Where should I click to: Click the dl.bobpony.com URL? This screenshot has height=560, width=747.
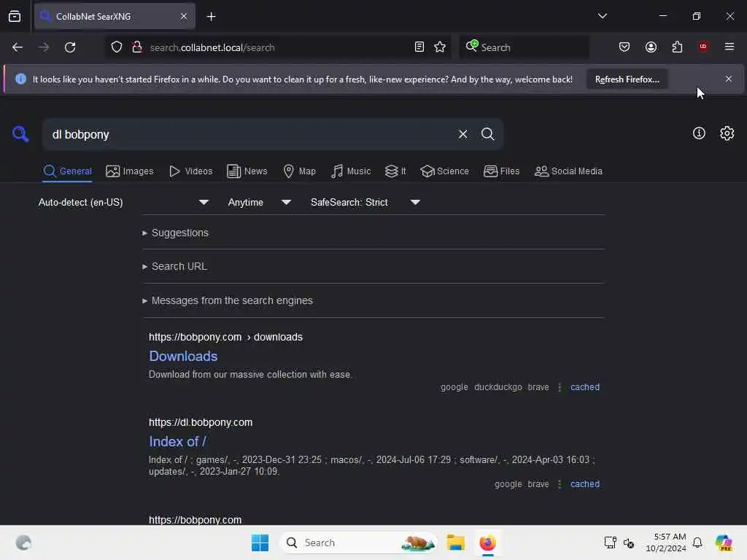[201, 422]
